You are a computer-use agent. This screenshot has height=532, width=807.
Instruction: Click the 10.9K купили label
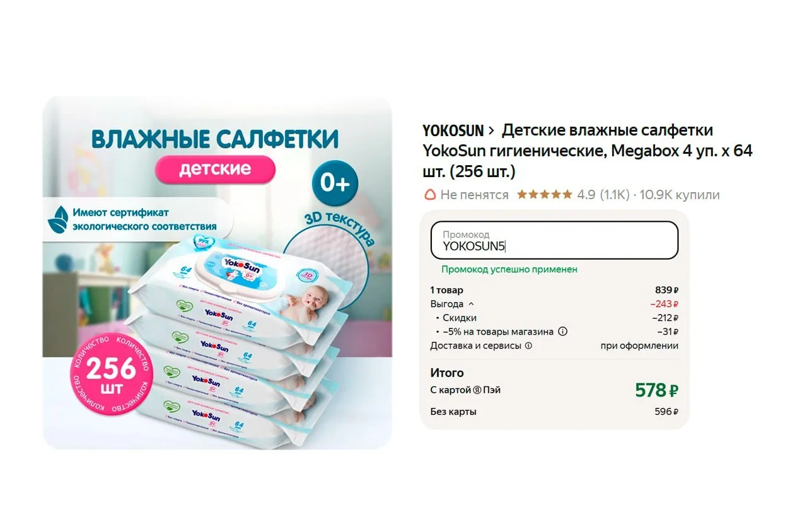[x=680, y=195]
